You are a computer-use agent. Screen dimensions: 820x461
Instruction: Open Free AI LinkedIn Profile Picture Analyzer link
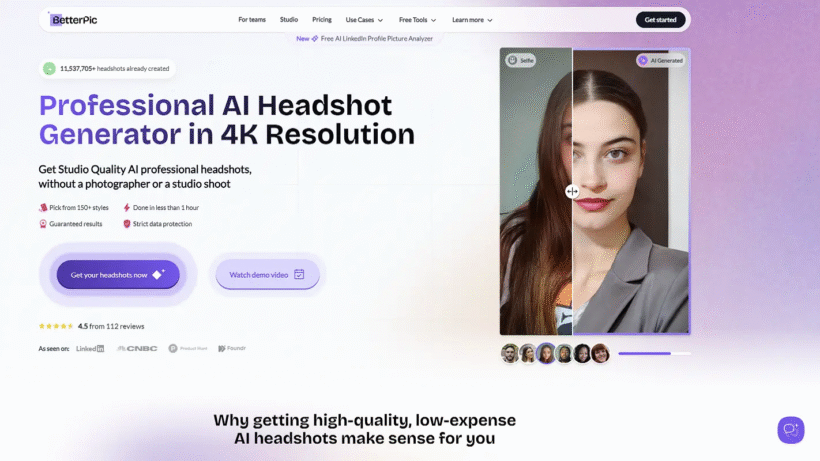coord(377,39)
